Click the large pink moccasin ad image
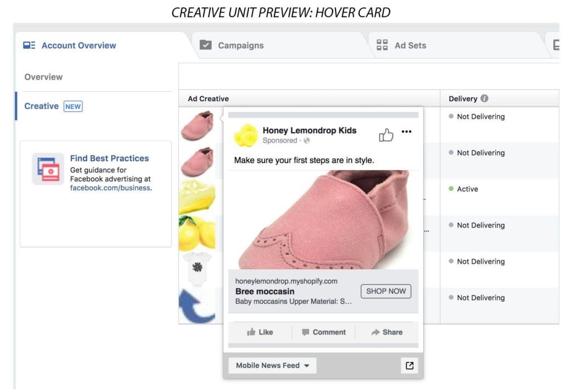 click(323, 220)
